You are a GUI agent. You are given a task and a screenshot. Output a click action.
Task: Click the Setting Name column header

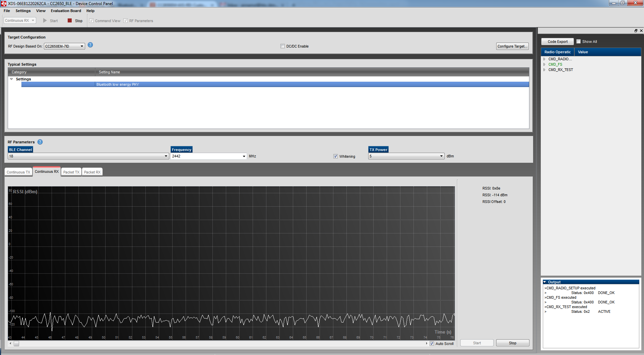(312, 72)
